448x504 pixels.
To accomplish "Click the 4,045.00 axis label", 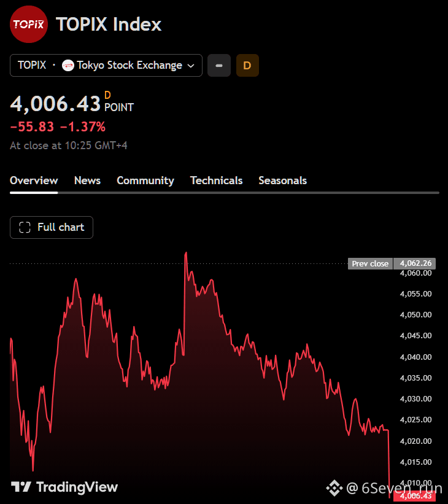I will click(415, 336).
